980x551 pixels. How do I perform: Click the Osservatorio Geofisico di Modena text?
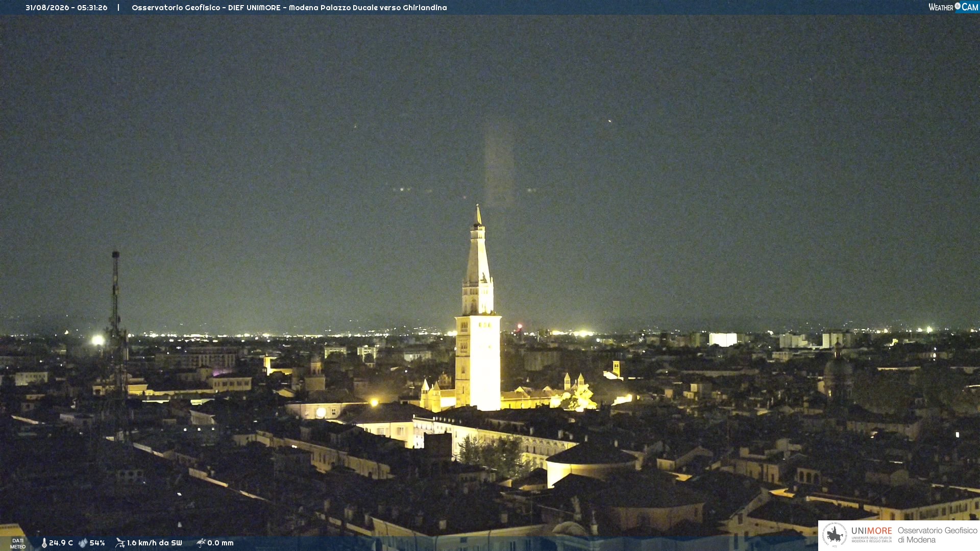pos(937,535)
